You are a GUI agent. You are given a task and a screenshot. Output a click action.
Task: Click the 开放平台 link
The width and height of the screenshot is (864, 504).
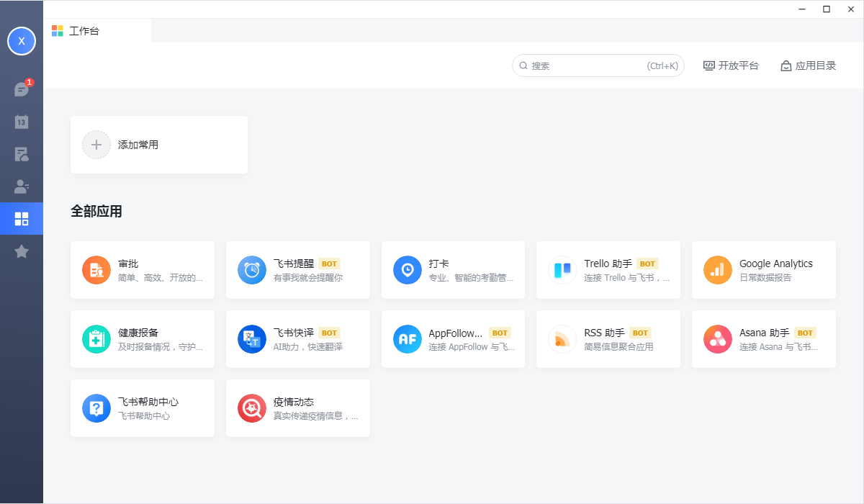click(731, 66)
